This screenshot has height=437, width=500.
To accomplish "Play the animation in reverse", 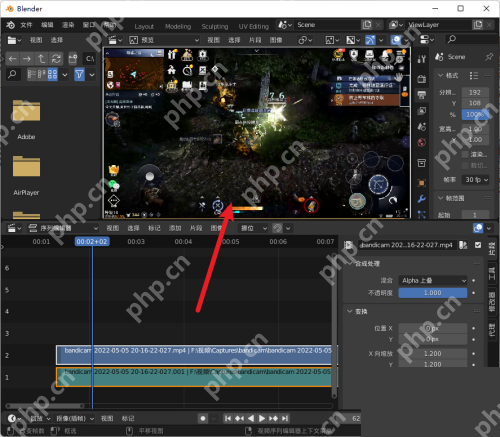I will click(x=251, y=418).
